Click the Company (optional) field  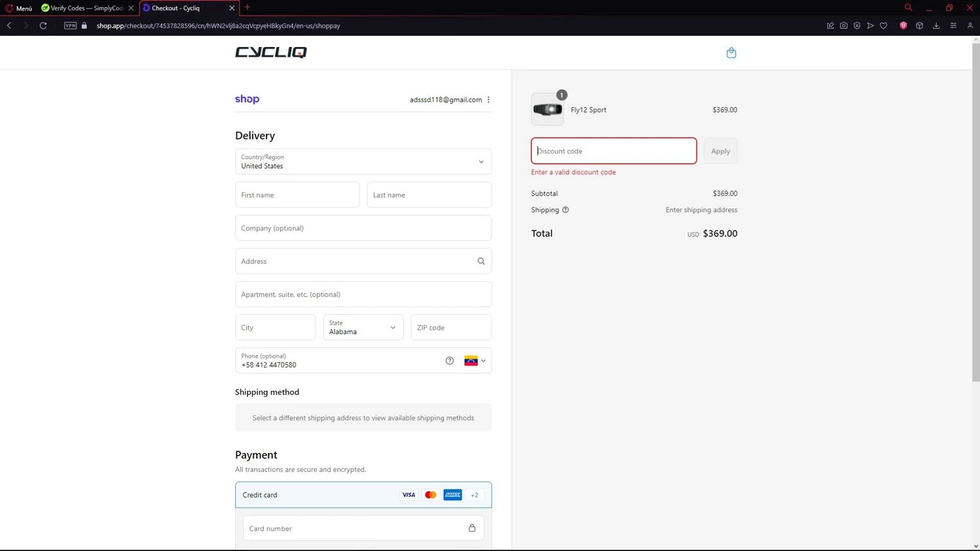coord(363,228)
